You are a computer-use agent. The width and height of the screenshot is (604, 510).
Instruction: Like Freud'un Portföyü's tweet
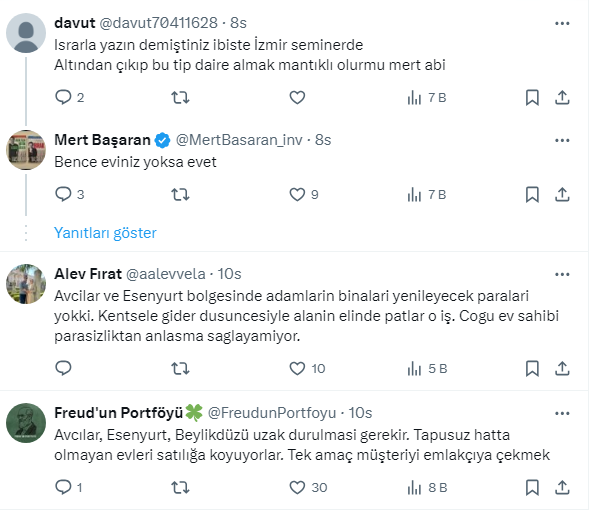[x=297, y=487]
